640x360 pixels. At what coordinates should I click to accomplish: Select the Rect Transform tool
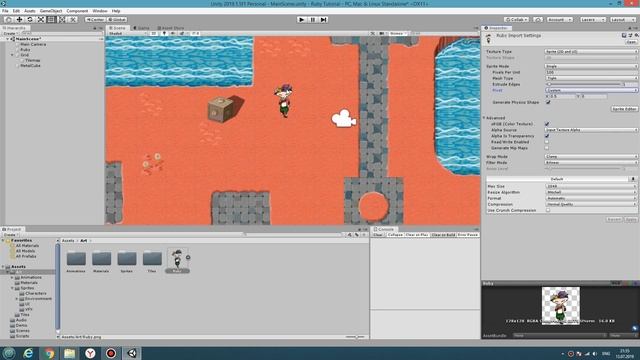click(51, 19)
